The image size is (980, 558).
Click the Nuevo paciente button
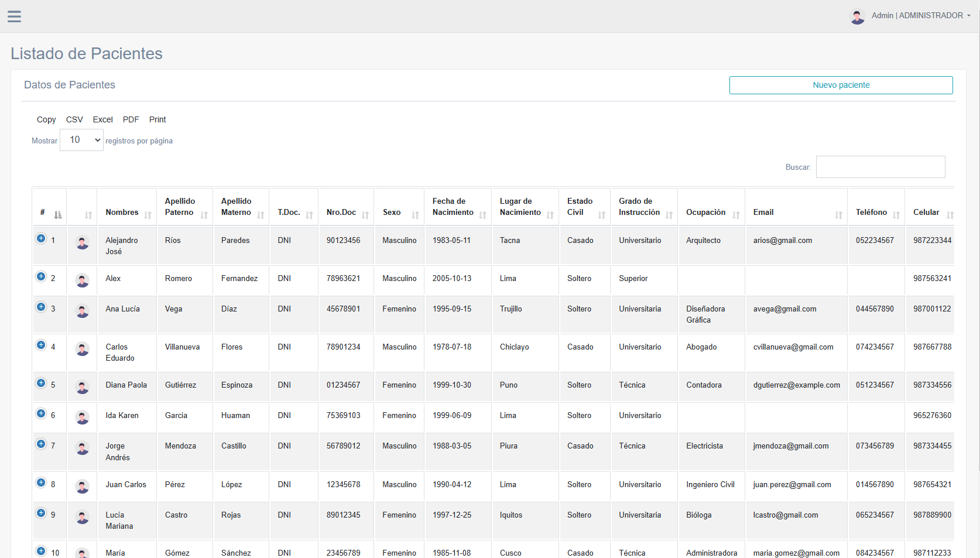841,85
